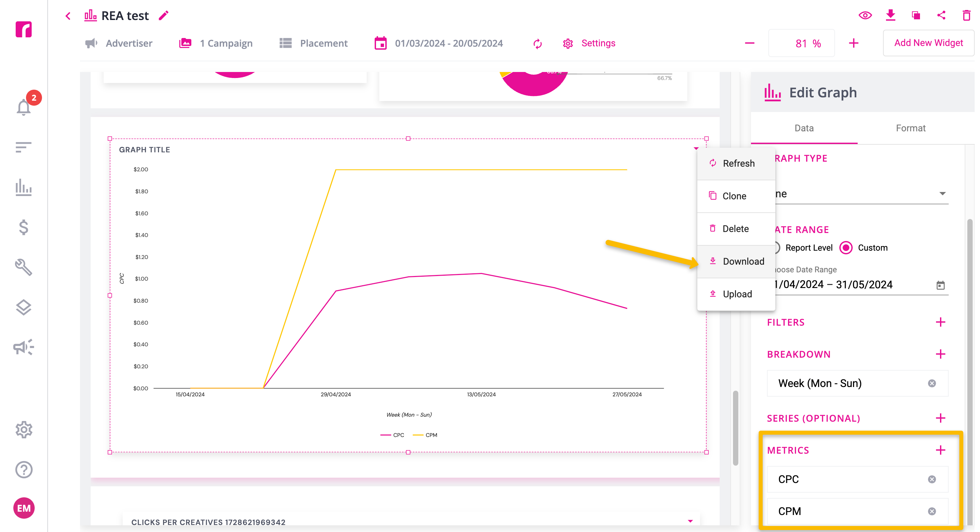Click the app logo at top left
This screenshot has height=532, width=980.
click(x=24, y=29)
